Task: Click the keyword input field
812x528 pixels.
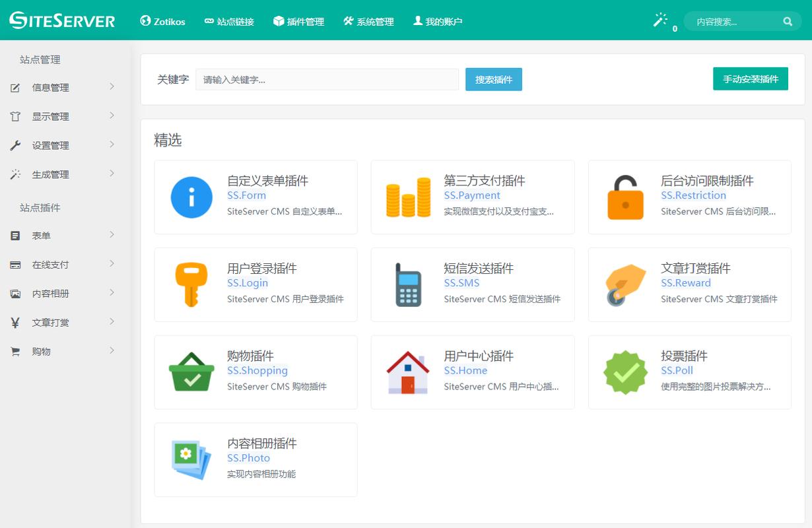Action: tap(327, 79)
